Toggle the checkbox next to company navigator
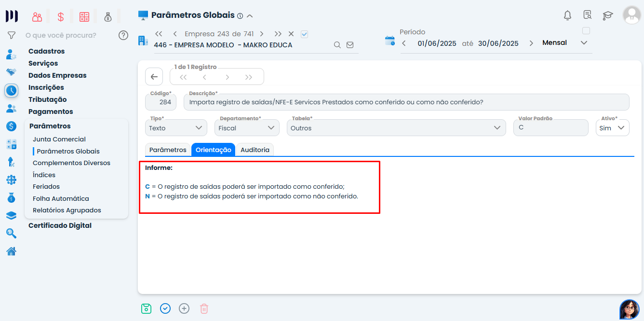 click(304, 34)
